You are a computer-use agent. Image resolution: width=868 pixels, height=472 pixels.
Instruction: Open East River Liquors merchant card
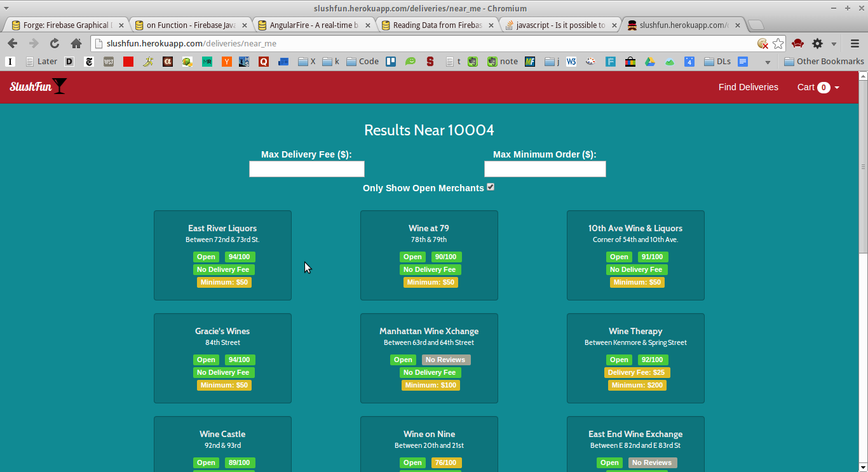[222, 255]
